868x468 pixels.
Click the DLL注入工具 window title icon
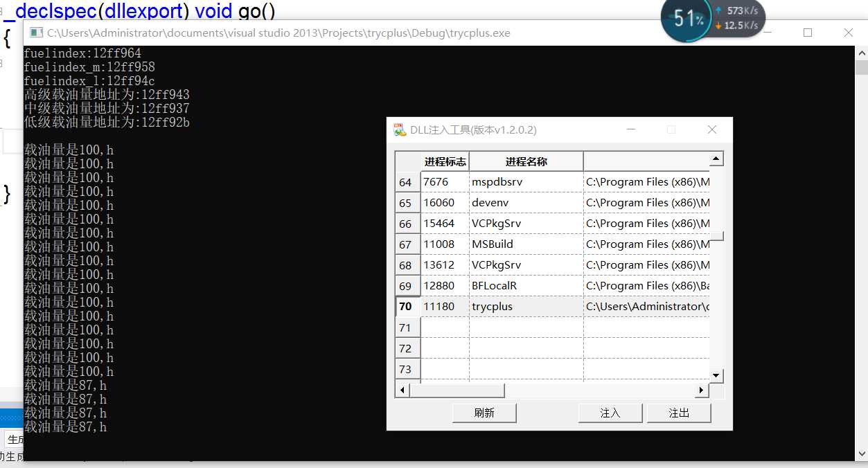400,129
